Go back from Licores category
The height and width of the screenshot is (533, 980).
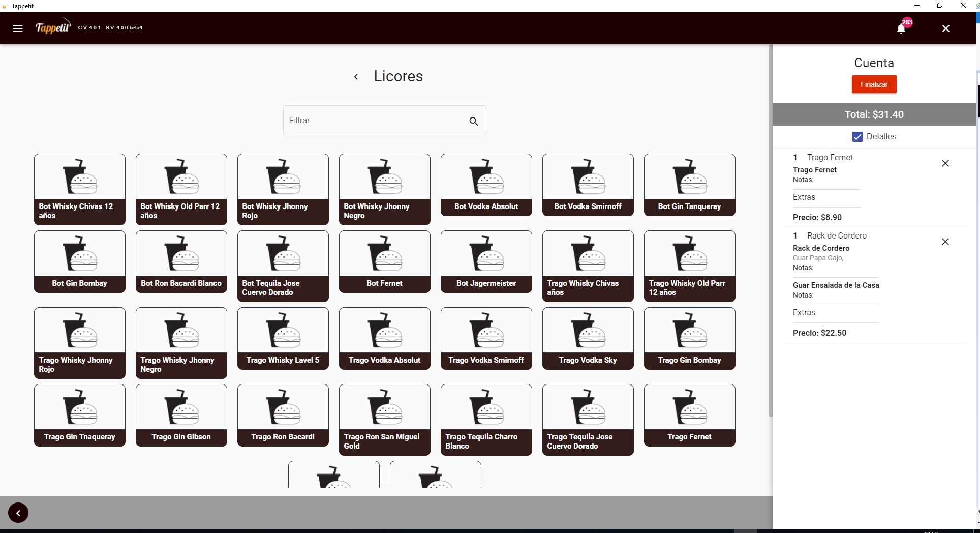[x=356, y=77]
